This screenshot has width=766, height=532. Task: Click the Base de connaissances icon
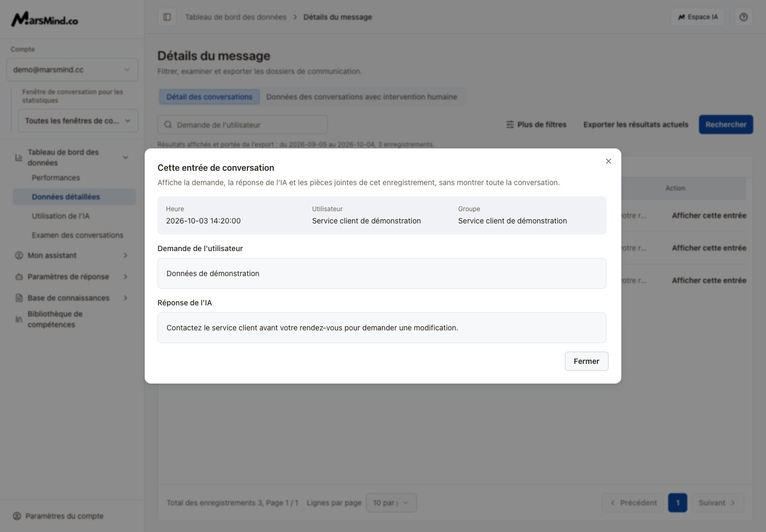[19, 298]
